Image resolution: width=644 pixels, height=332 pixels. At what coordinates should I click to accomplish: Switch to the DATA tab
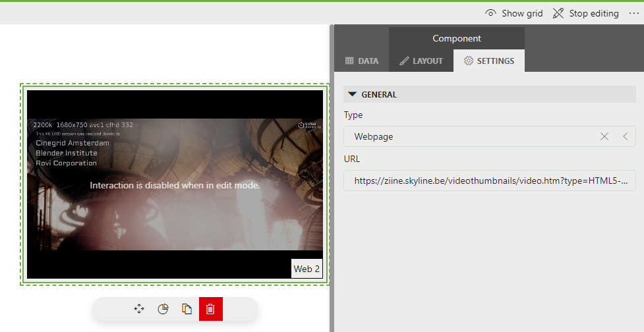(x=361, y=61)
